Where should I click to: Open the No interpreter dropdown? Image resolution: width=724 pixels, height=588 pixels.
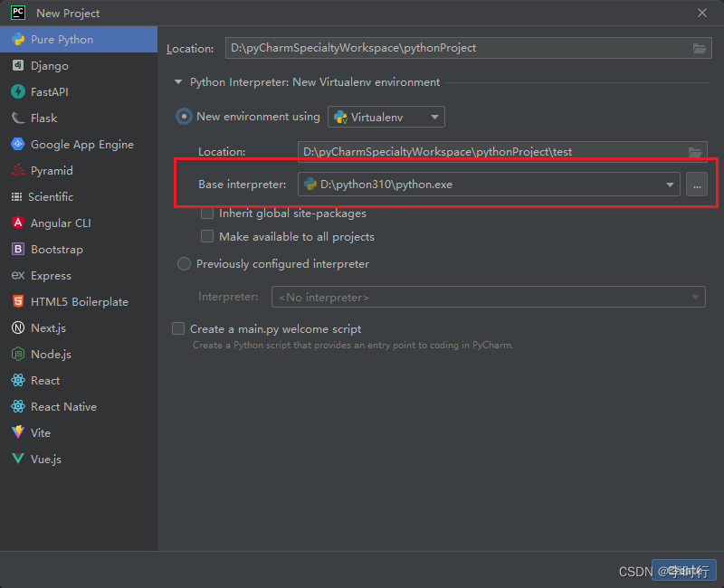pyautogui.click(x=489, y=297)
